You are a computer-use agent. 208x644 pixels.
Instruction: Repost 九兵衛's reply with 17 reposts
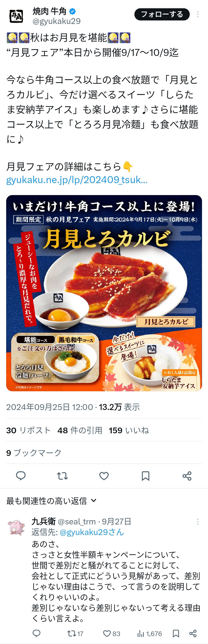click(75, 634)
